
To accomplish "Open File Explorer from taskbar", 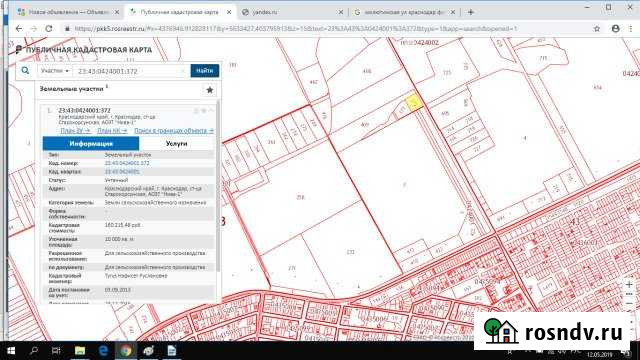I will pyautogui.click(x=80, y=351).
